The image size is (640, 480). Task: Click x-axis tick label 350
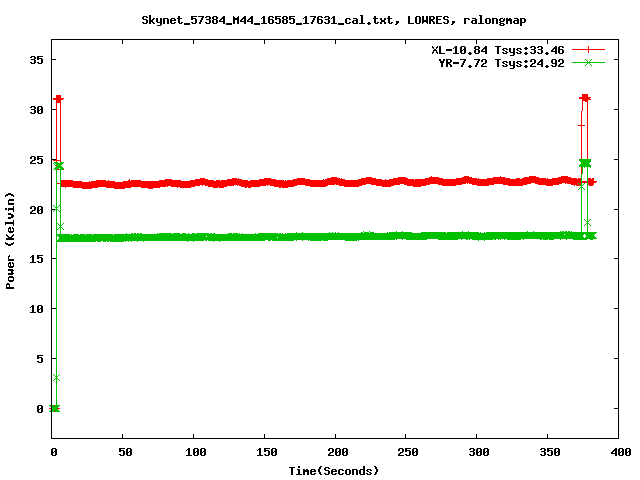tap(550, 452)
